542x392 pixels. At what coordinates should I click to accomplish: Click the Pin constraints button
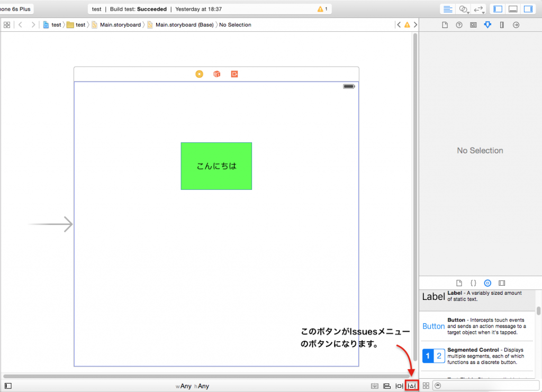click(x=400, y=386)
